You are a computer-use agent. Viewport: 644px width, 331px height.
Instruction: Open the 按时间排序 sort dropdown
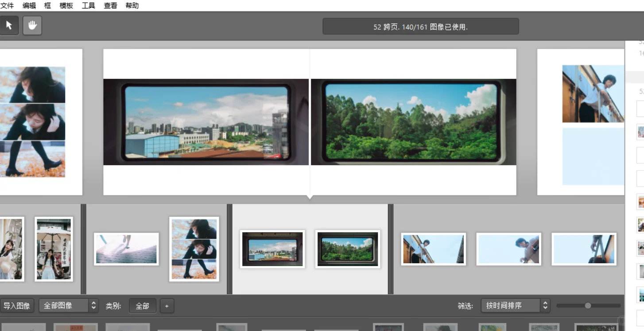tap(516, 305)
